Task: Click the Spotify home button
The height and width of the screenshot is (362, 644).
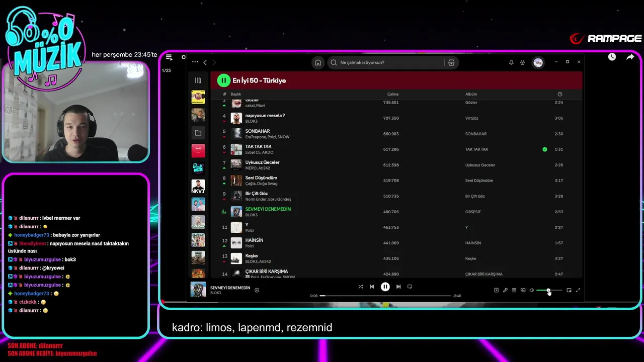Action: click(x=318, y=62)
